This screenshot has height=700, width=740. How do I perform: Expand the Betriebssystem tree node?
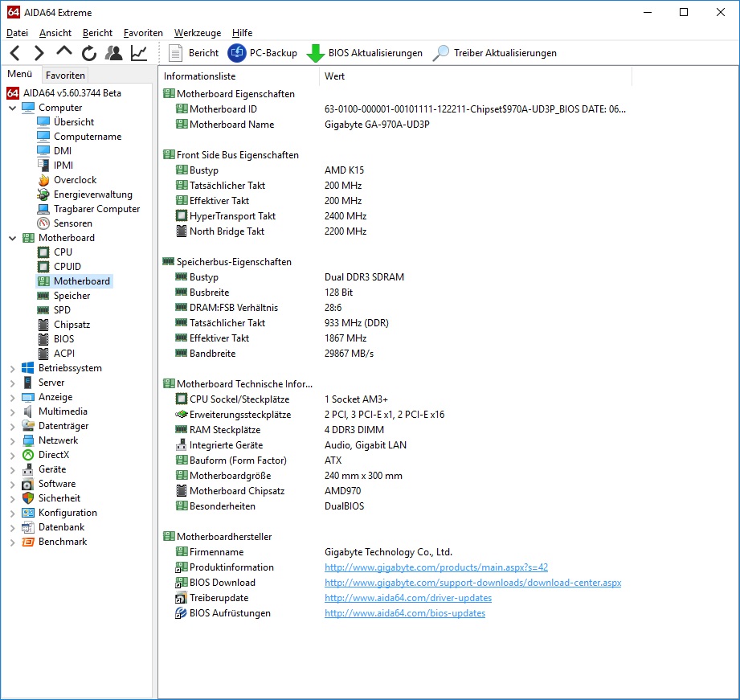(13, 369)
